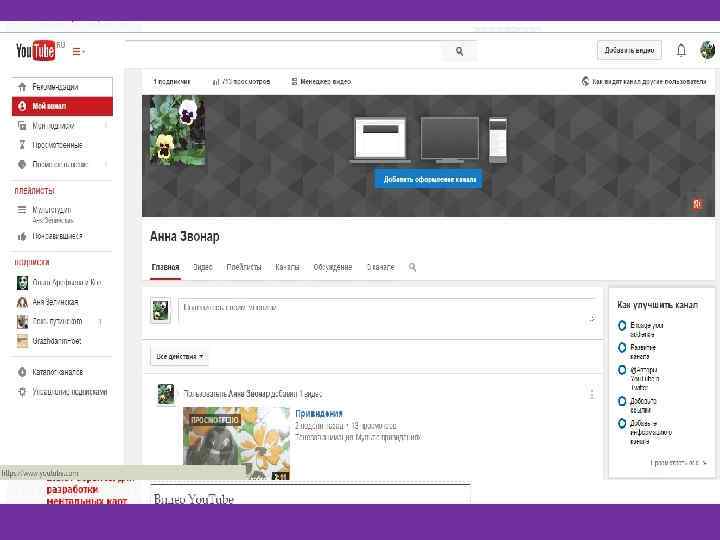
Task: Click the channel name Анна Звонар
Action: (x=185, y=236)
